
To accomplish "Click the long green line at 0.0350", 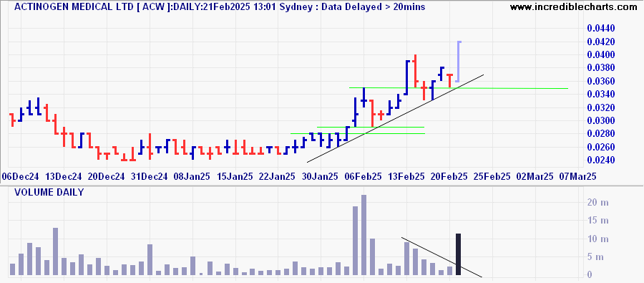I will (459, 88).
